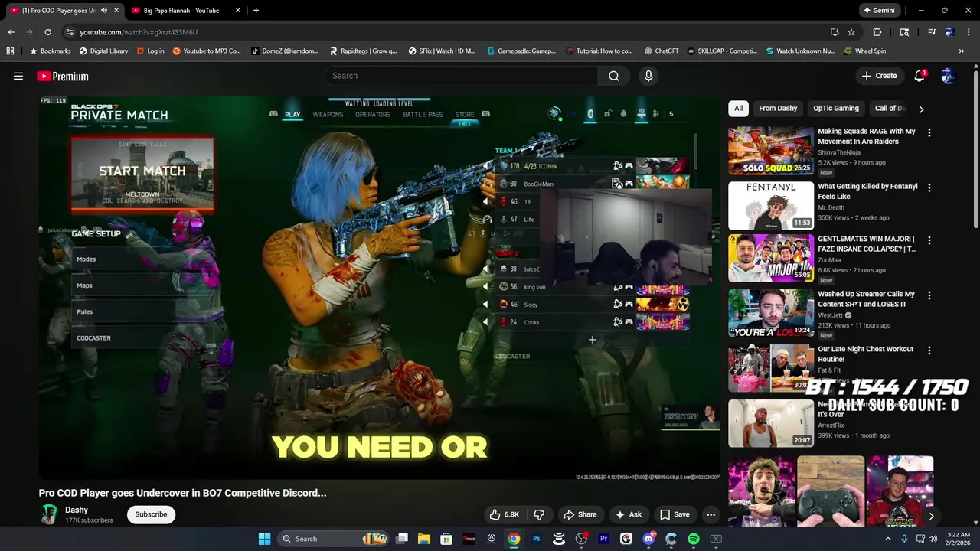The height and width of the screenshot is (551, 980).
Task: Open YouTube notifications bell
Action: pyautogui.click(x=920, y=76)
